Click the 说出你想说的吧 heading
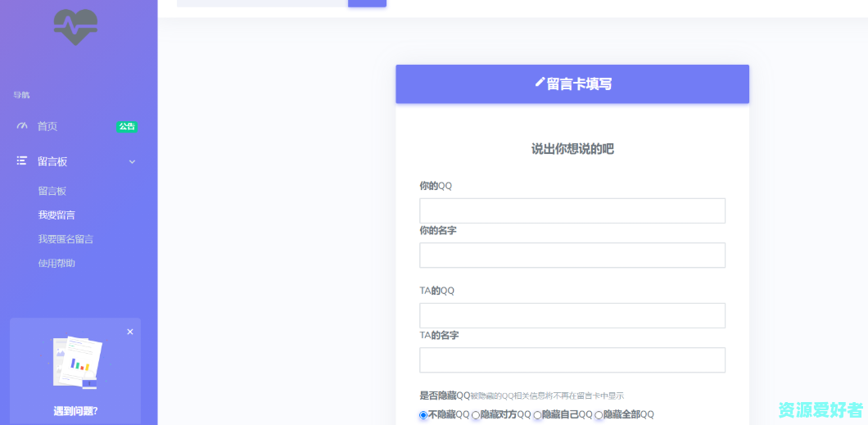Screen dimensions: 868x425 (x=572, y=149)
